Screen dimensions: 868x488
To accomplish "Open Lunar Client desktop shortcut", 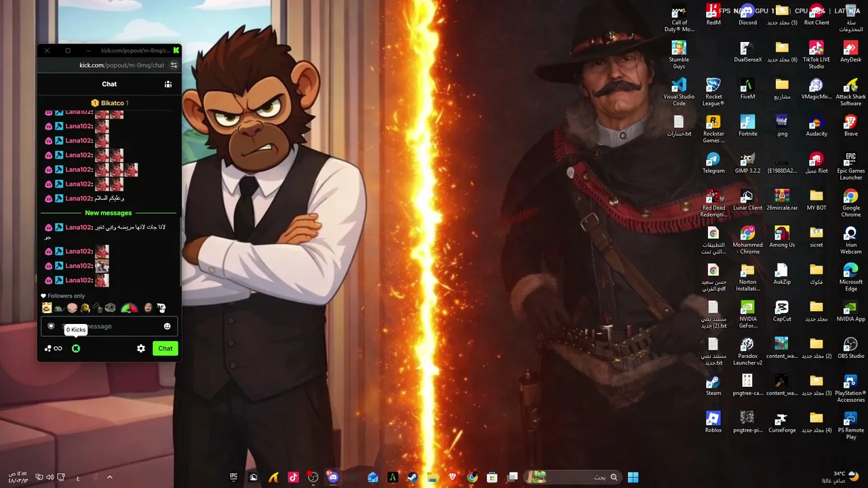I will pyautogui.click(x=747, y=201).
